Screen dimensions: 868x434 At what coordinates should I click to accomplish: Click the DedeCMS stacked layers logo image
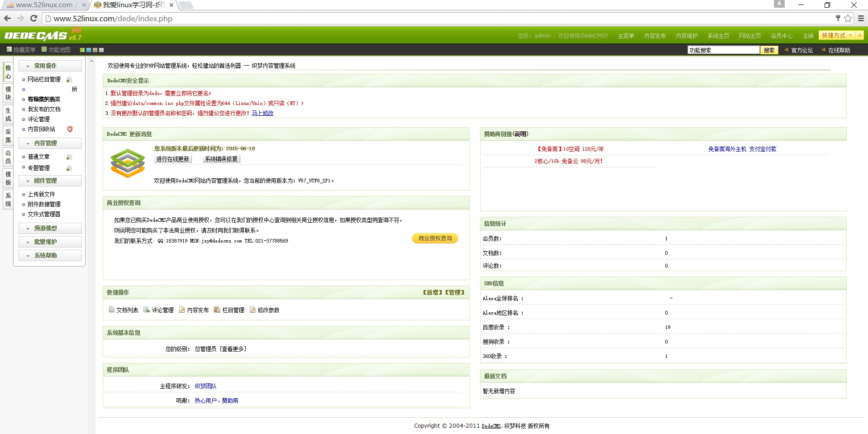(x=128, y=163)
